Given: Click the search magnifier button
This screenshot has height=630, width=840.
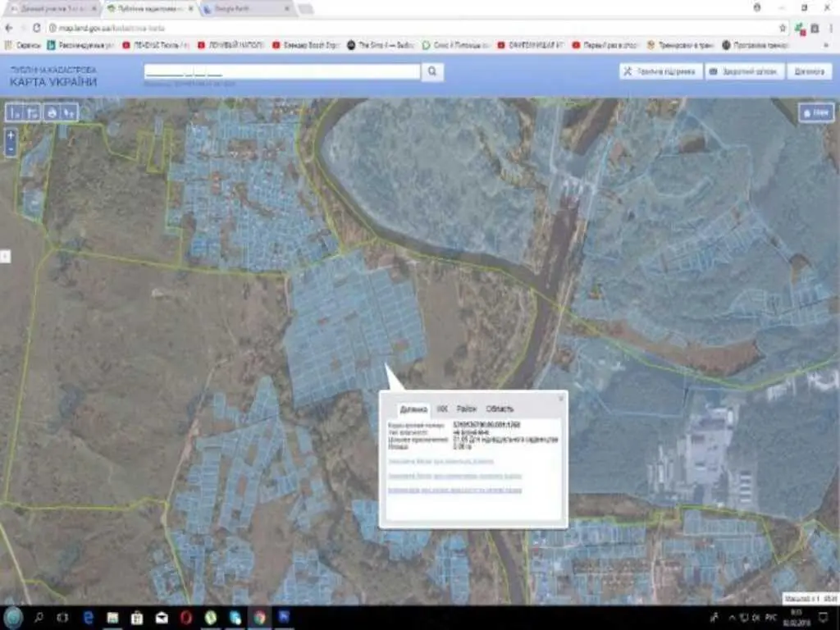Looking at the screenshot, I should coord(432,72).
